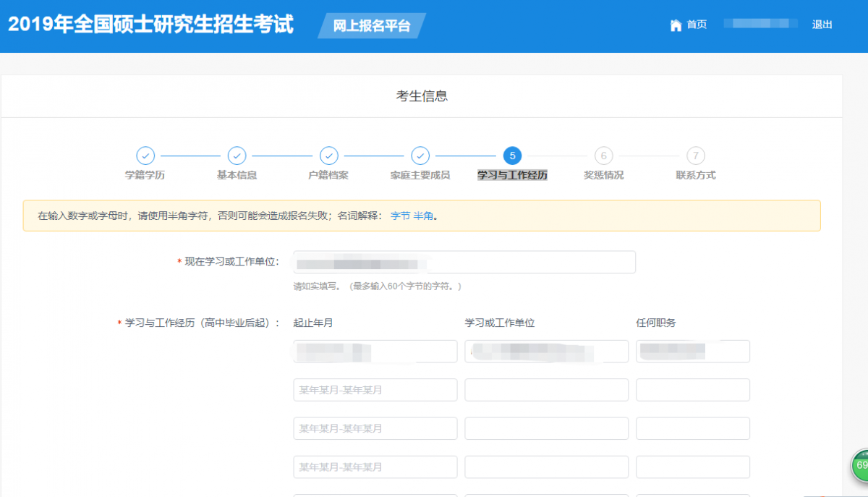
Task: Click step circle 6 for 奖惩情况
Action: coord(604,156)
